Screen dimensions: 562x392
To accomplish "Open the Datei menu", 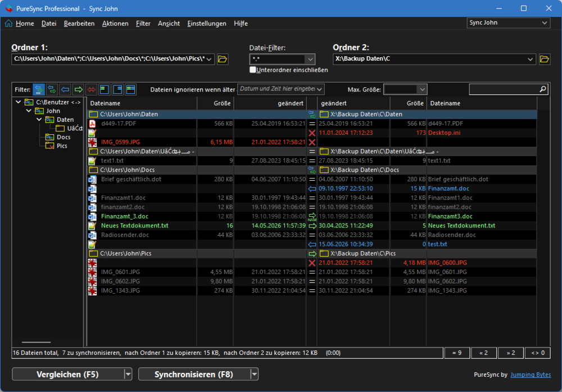I will (49, 23).
